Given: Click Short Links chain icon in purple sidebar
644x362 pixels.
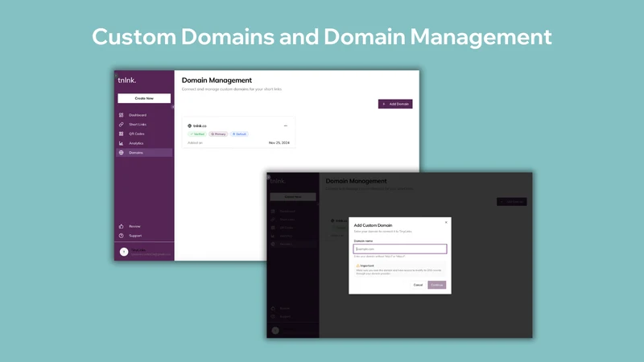Looking at the screenshot, I should 122,125.
